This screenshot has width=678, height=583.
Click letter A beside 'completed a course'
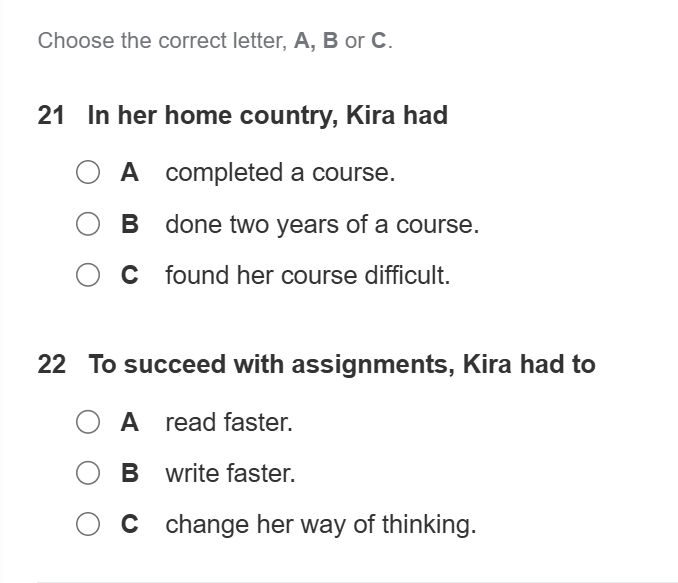[129, 173]
